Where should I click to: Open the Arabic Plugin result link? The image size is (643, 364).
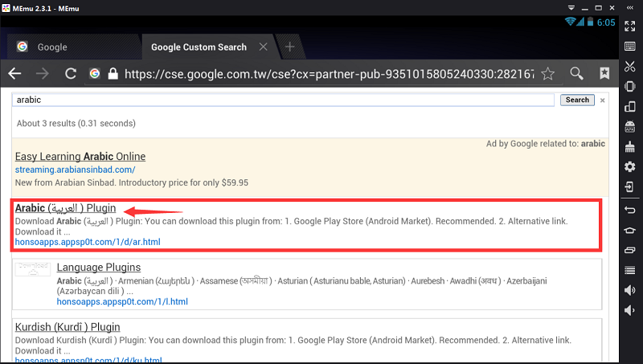tap(65, 208)
